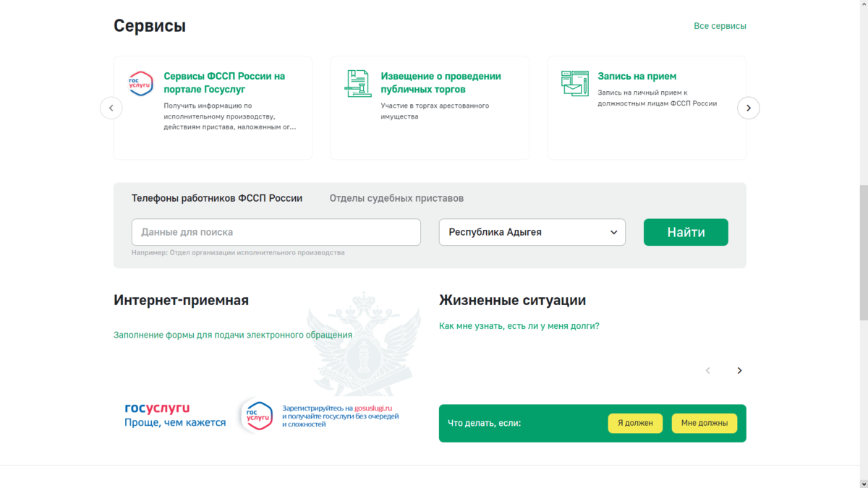Viewport: 868px width, 488px height.
Task: Click the 'Что делать, если:' label
Action: click(484, 423)
